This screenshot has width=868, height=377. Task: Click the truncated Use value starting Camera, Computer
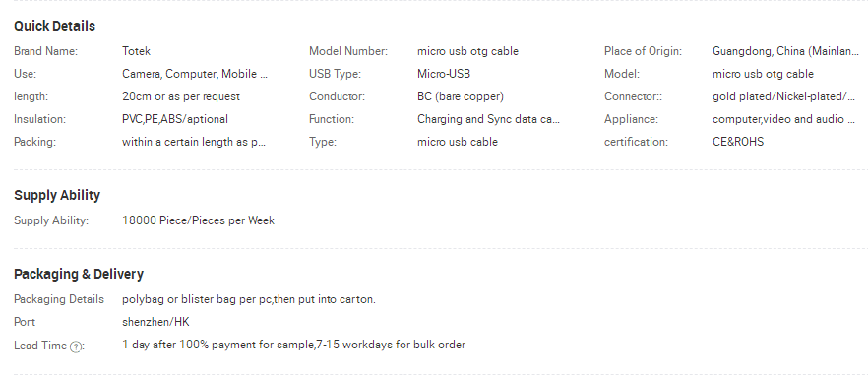point(195,74)
